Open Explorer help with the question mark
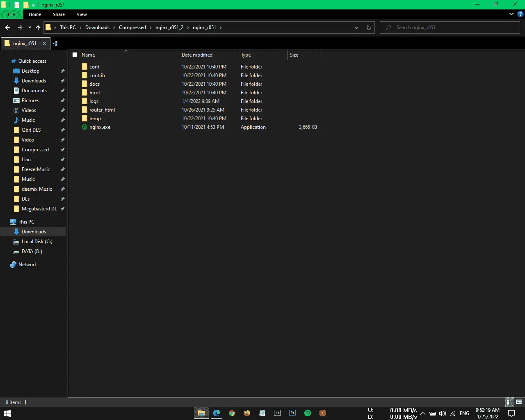Viewport: 525px width, 420px height. pos(520,14)
